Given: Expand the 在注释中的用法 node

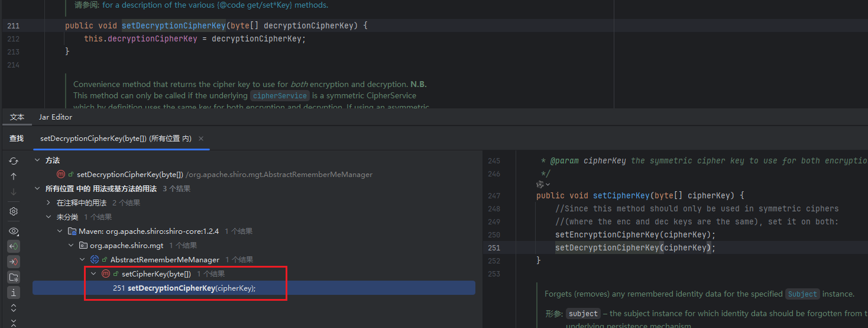Looking at the screenshot, I should point(49,203).
